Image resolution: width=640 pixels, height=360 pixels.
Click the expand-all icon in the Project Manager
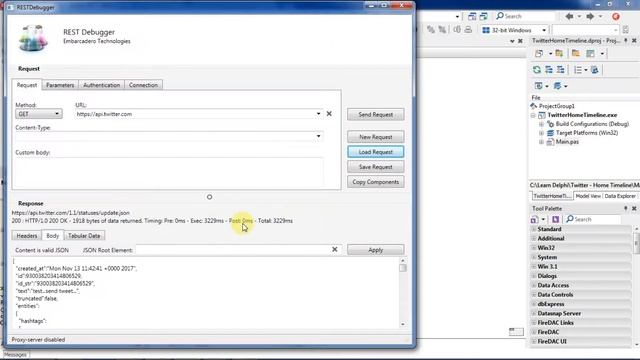(x=549, y=70)
